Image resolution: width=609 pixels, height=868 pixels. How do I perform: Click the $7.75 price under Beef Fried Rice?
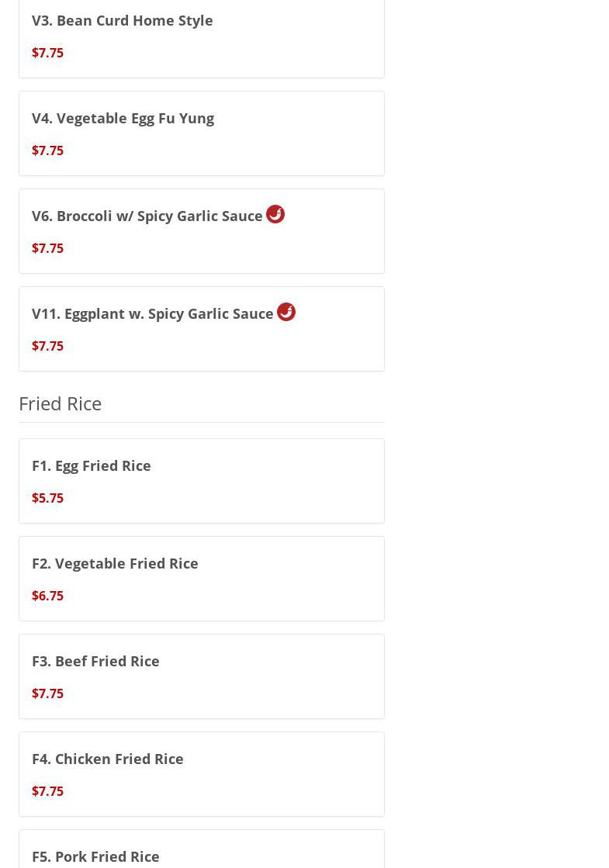click(x=47, y=693)
